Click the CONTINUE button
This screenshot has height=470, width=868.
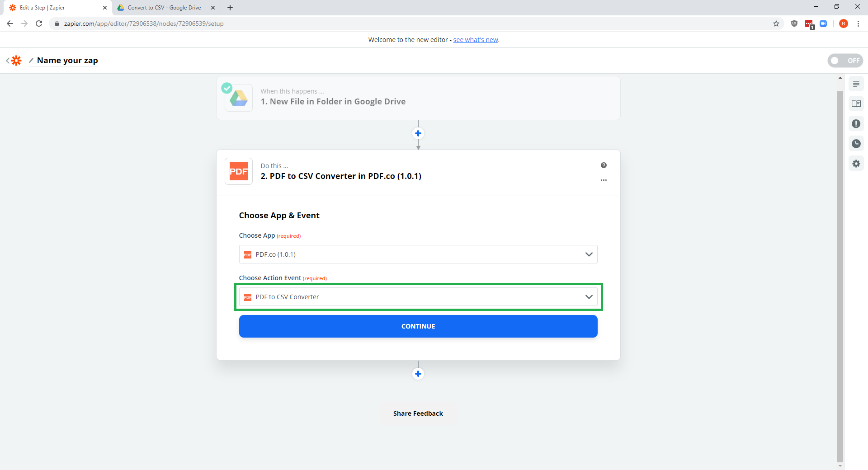click(418, 326)
